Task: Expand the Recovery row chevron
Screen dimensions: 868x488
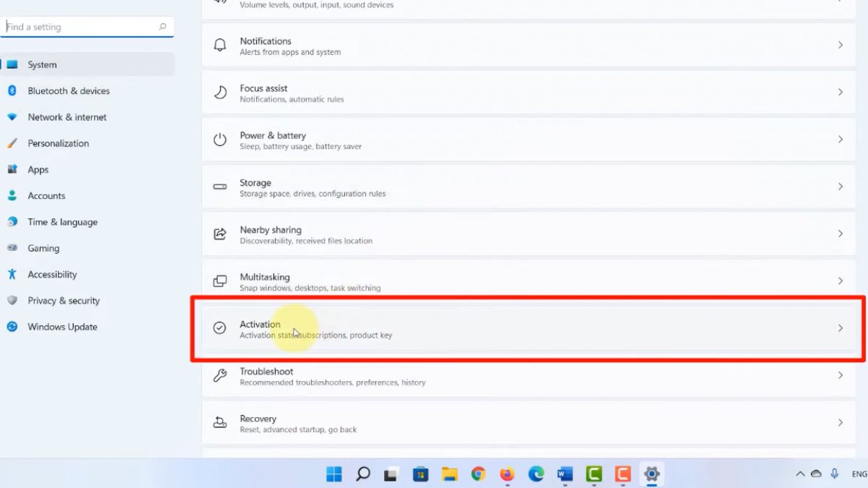Action: pyautogui.click(x=841, y=422)
